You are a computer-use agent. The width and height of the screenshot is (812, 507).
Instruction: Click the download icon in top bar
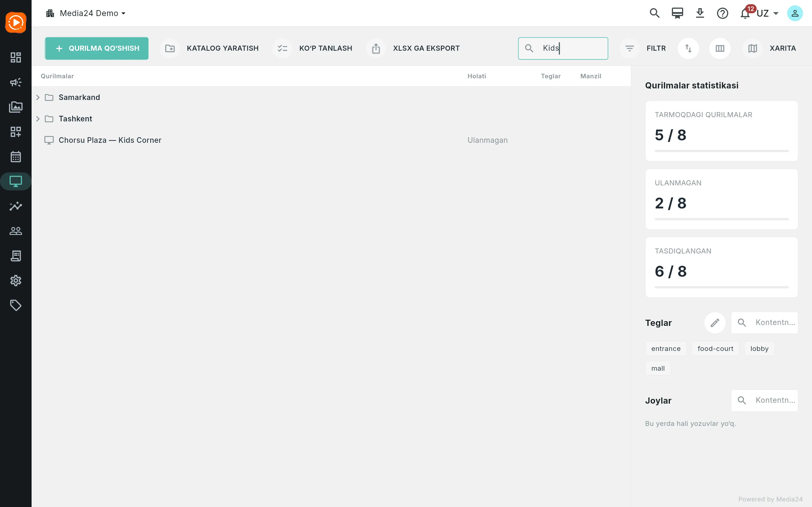700,14
